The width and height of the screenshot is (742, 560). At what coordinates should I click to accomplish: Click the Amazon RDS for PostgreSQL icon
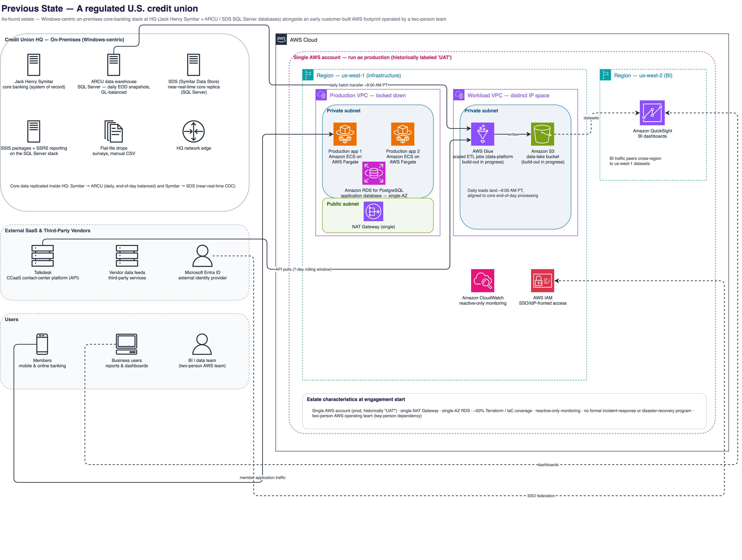pos(374,173)
